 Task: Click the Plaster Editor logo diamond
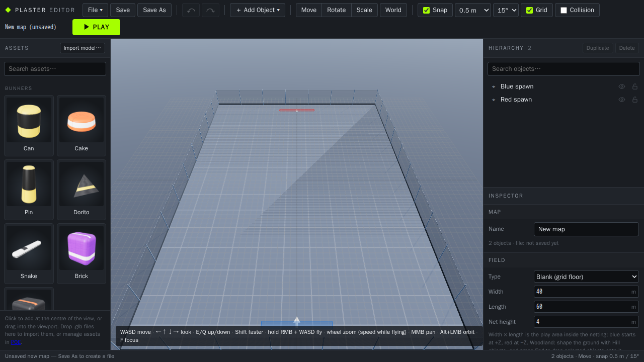(x=8, y=10)
